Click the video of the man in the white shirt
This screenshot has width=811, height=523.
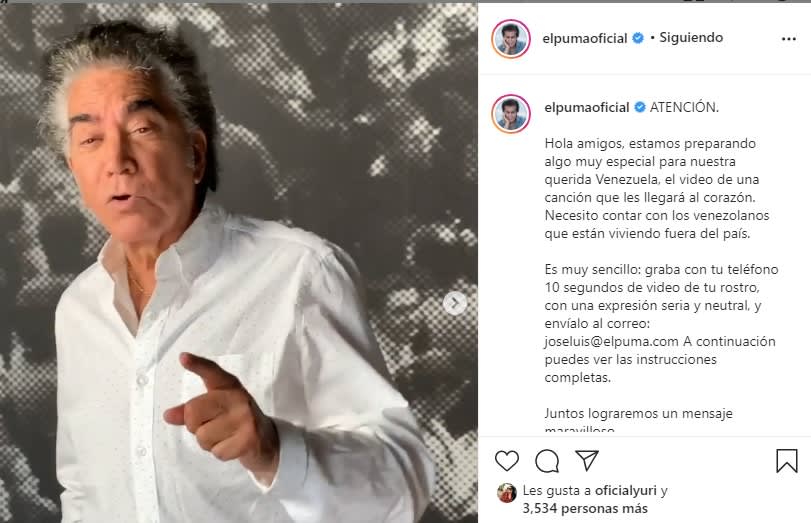[238, 263]
